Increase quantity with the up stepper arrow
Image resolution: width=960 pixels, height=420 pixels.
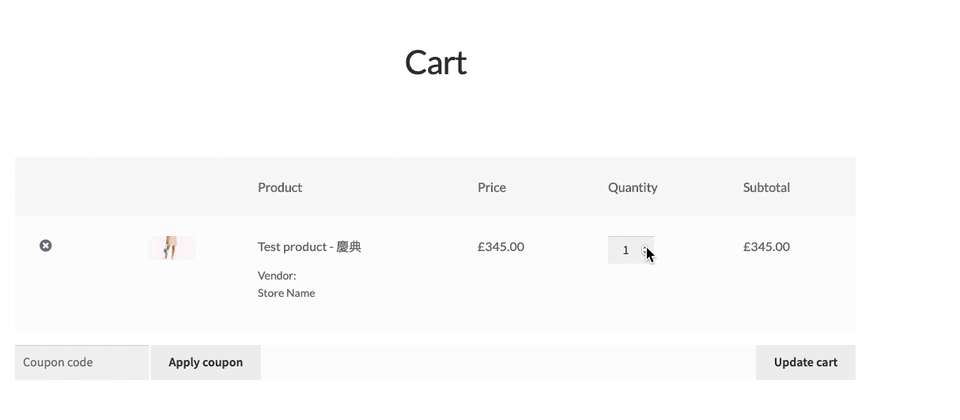click(646, 246)
